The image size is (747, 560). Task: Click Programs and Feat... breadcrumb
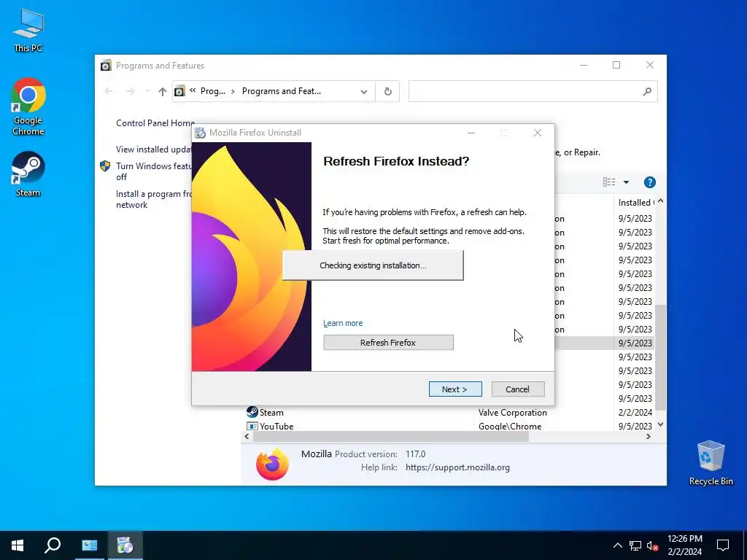click(x=282, y=91)
